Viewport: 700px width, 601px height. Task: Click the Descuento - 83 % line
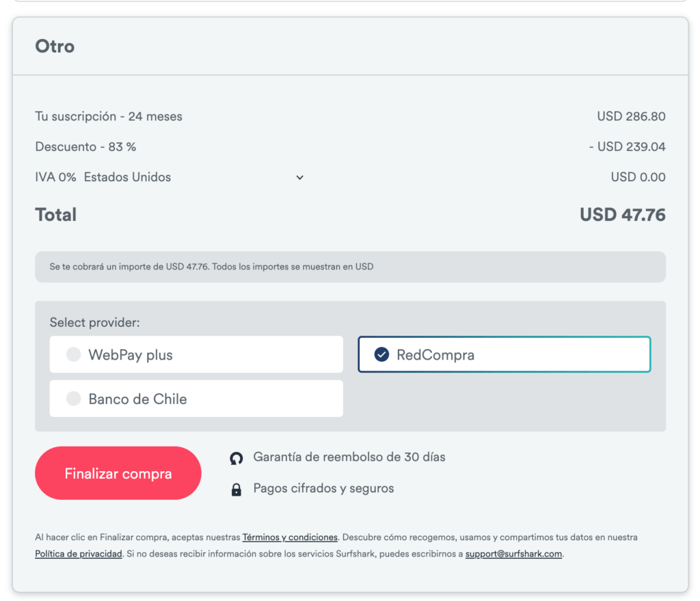(85, 146)
